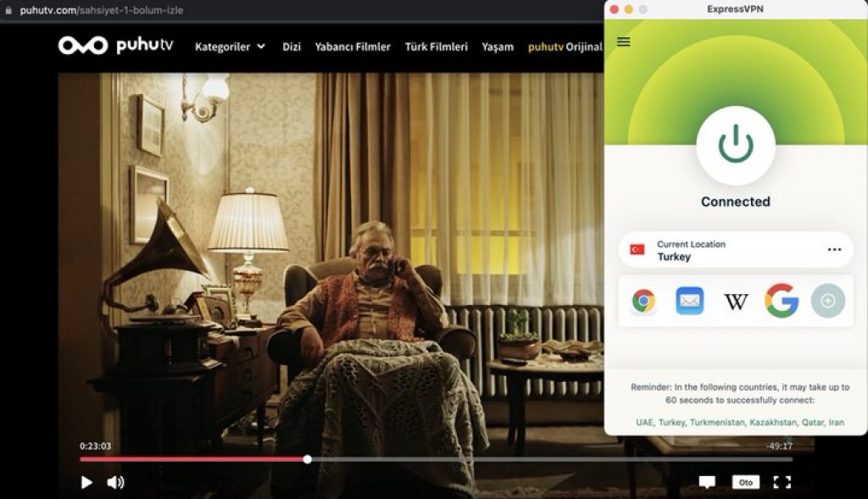Viewport: 868px width, 499px height.
Task: Launch the Chrome shortcut in ExpressVPN
Action: pos(643,301)
